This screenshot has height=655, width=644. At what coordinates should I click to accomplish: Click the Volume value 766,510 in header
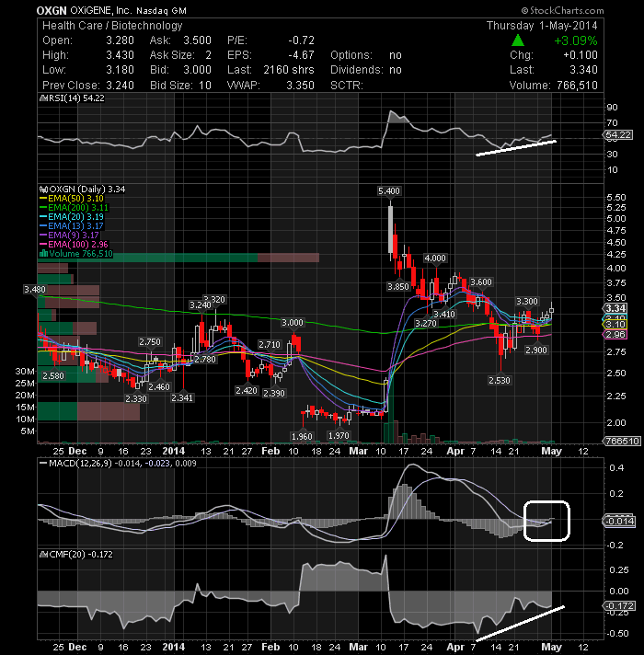coord(577,86)
